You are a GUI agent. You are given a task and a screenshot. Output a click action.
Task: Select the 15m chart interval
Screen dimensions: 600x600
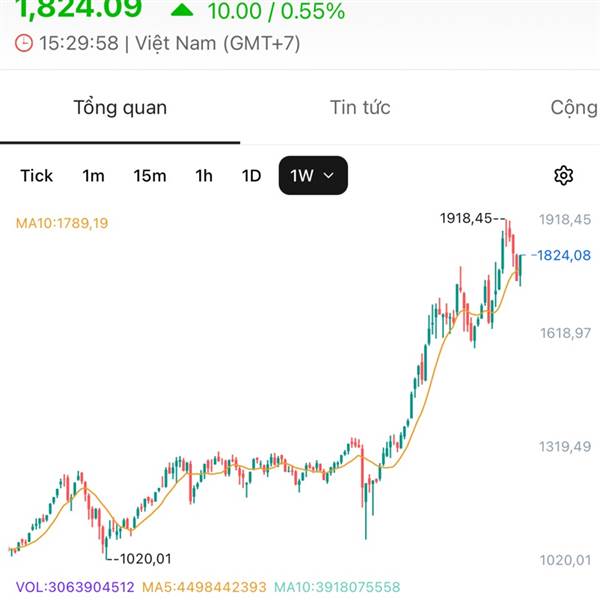pos(150,176)
